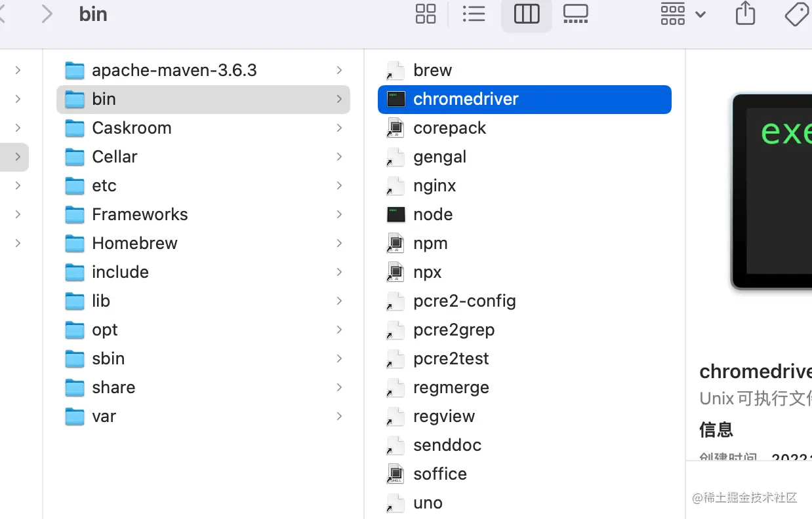
Task: Click the opt folder icon
Action: [75, 330]
